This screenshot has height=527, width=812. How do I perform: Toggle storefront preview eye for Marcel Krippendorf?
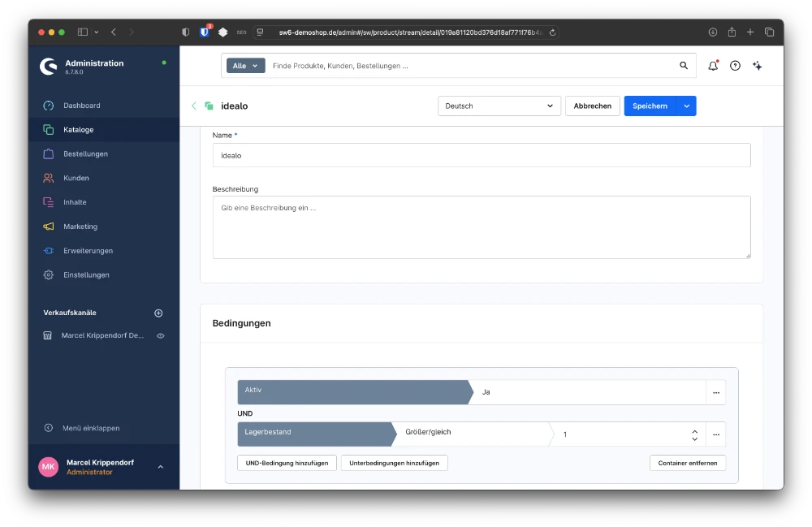(x=161, y=336)
